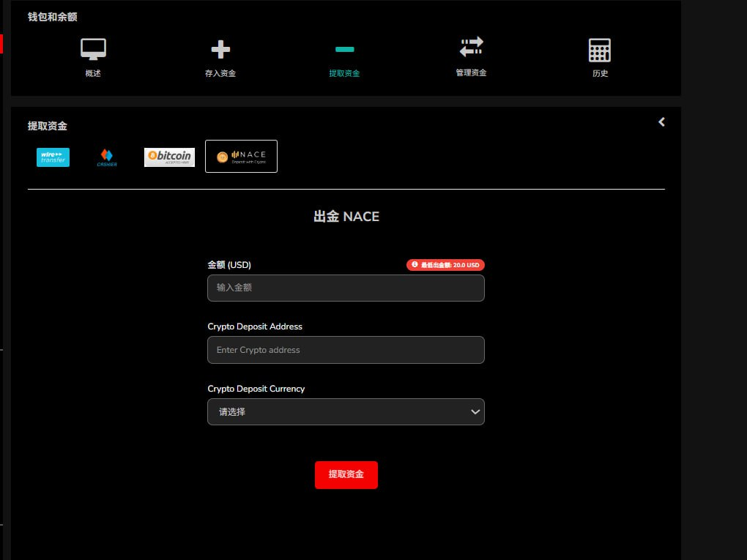Collapse panel with the left chevron arrow
This screenshot has width=747, height=560.
pyautogui.click(x=662, y=122)
